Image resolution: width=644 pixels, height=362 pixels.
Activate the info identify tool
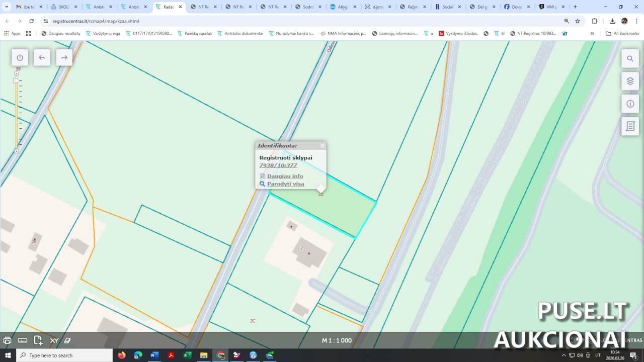(x=630, y=104)
